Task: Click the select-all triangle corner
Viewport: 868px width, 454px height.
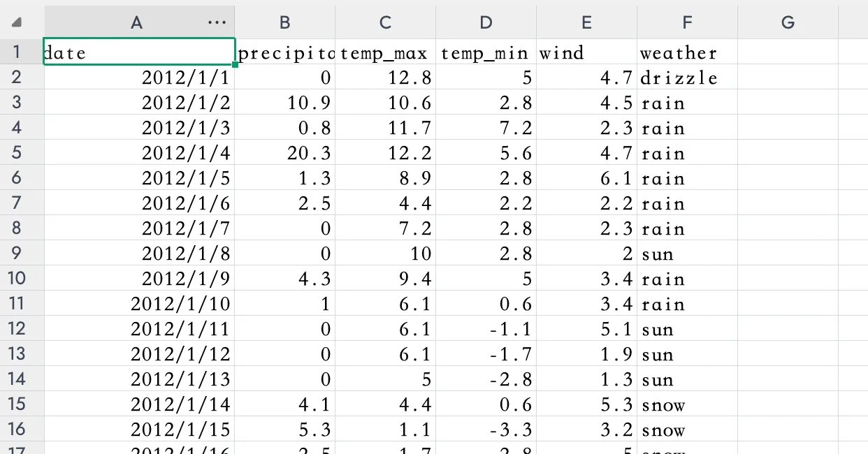Action: pyautogui.click(x=16, y=23)
